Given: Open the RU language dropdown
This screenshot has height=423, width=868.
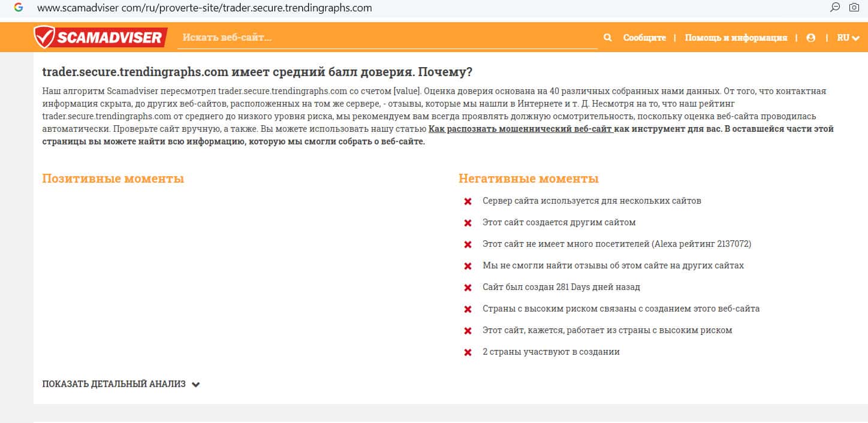Looking at the screenshot, I should click(848, 37).
